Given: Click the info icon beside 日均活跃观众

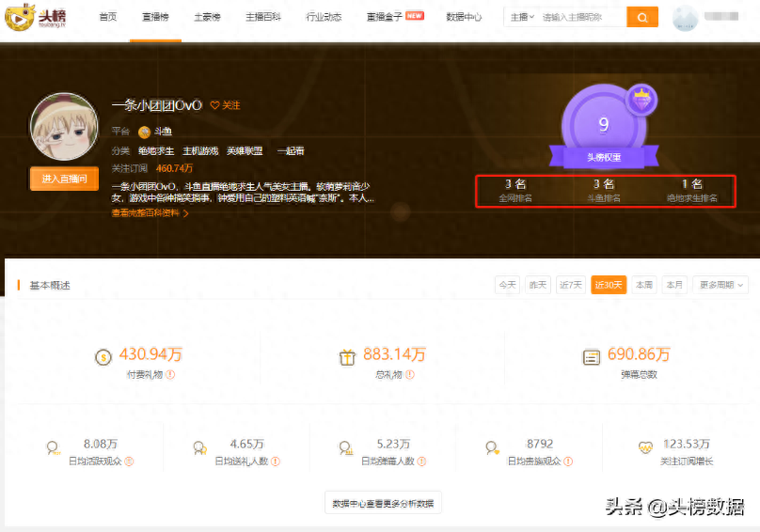Looking at the screenshot, I should point(129,462).
